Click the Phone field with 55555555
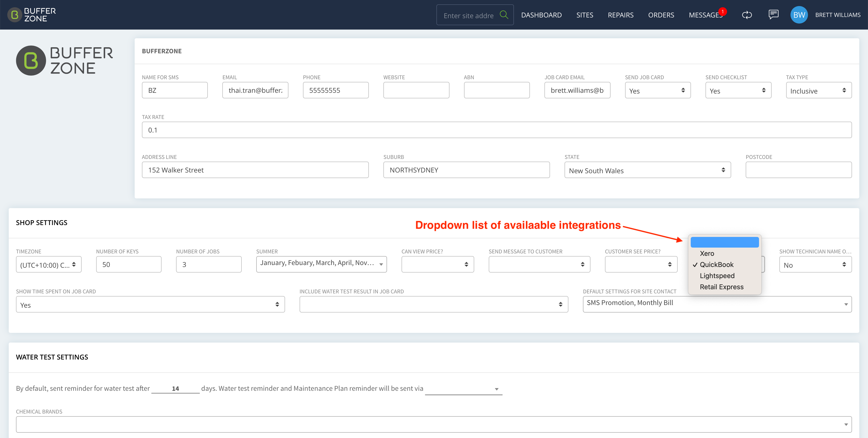 point(336,90)
